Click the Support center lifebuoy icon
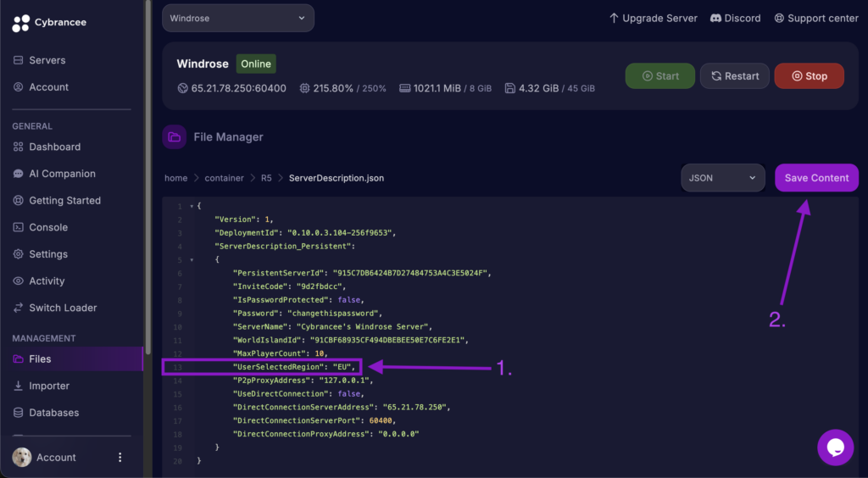 click(779, 19)
